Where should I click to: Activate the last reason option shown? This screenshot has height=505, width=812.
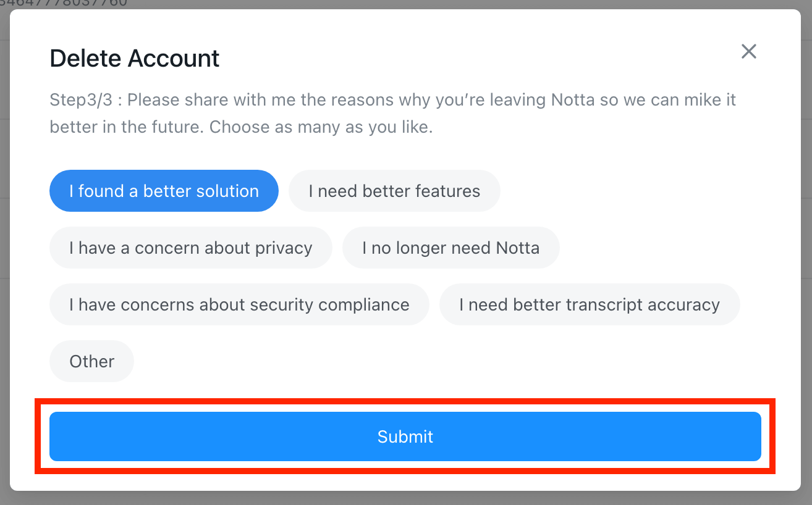(91, 361)
